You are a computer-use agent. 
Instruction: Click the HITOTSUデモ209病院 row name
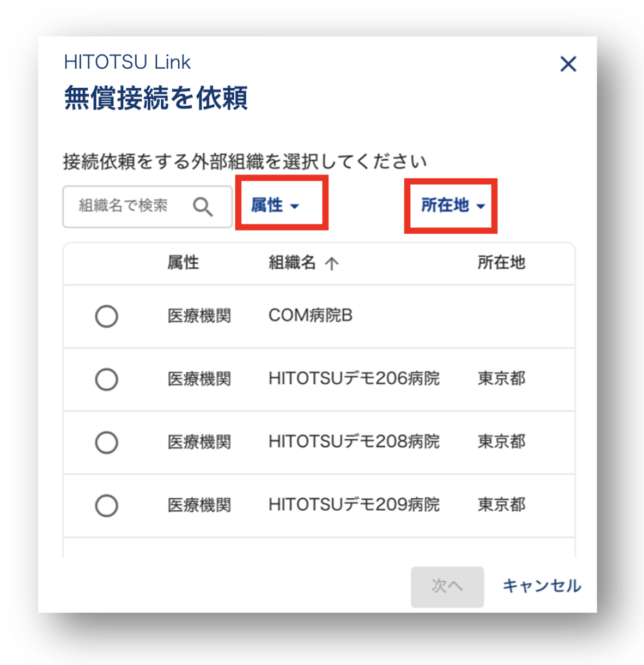(354, 505)
